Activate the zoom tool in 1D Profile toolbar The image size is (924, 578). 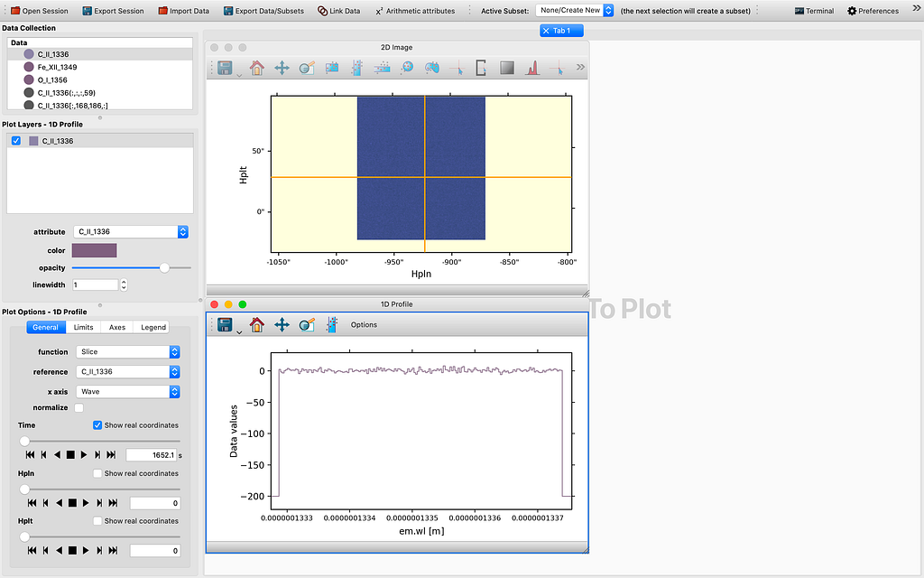[307, 324]
